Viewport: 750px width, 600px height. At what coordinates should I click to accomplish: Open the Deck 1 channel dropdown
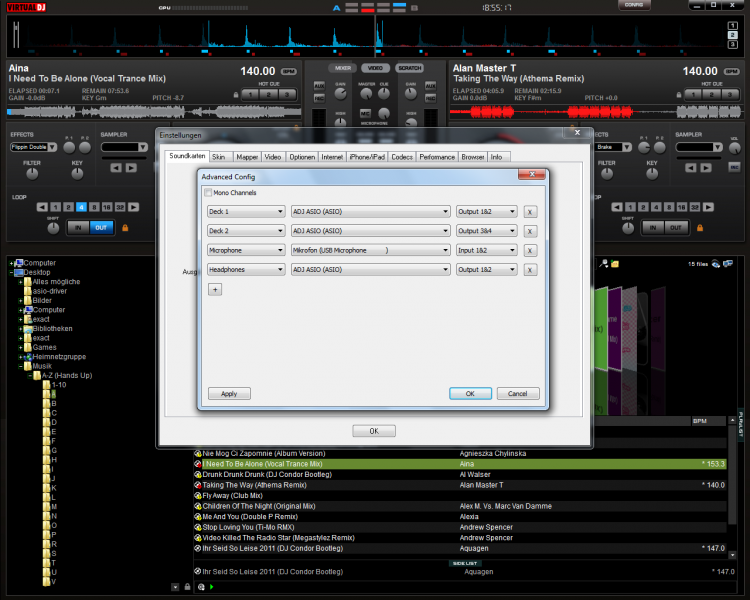pyautogui.click(x=246, y=211)
